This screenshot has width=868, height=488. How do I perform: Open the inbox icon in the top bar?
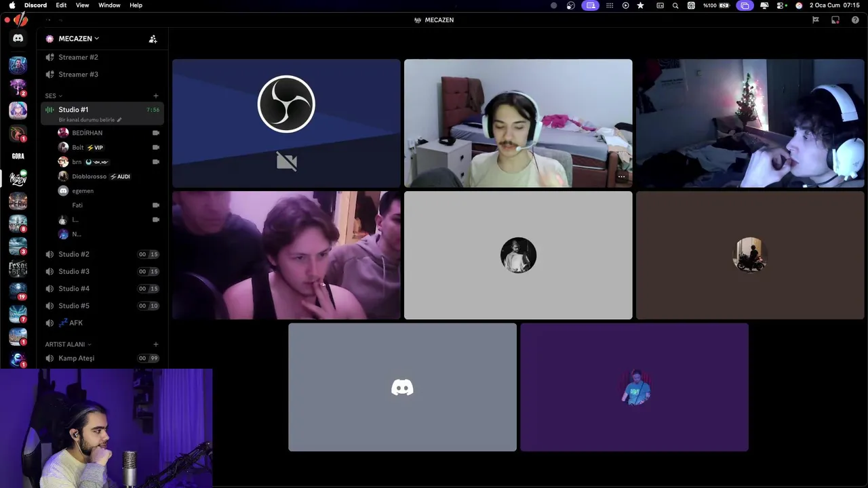pyautogui.click(x=835, y=20)
